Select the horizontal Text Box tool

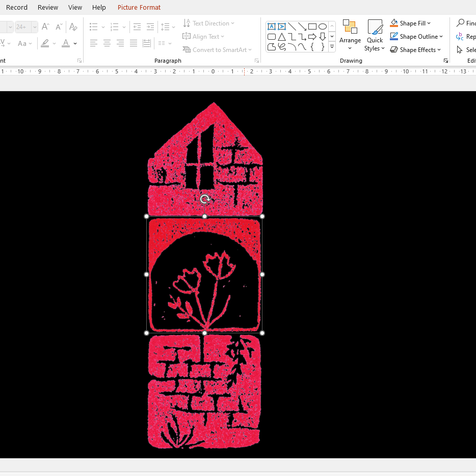coord(272,26)
